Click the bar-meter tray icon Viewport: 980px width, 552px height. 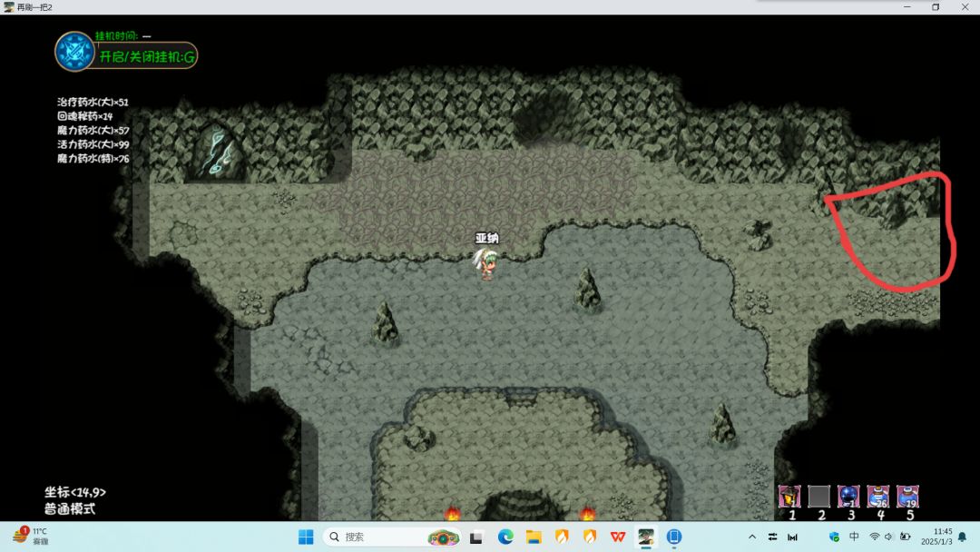click(792, 537)
